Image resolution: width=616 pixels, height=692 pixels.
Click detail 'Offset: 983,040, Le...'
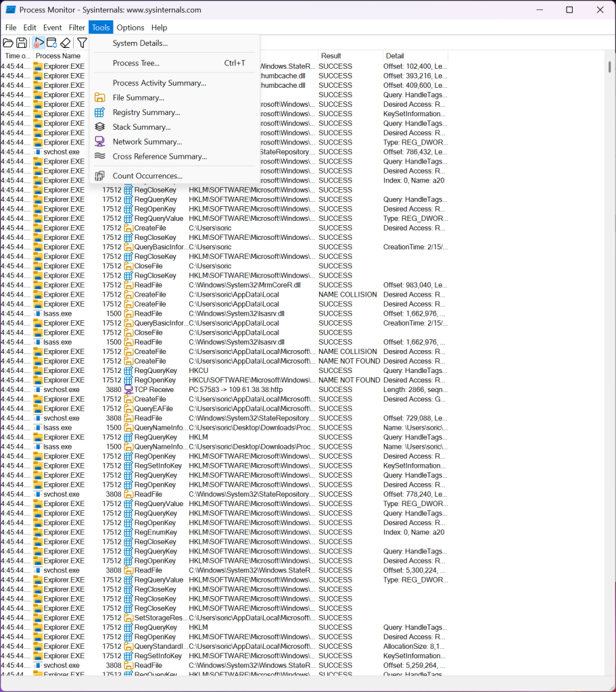click(415, 285)
